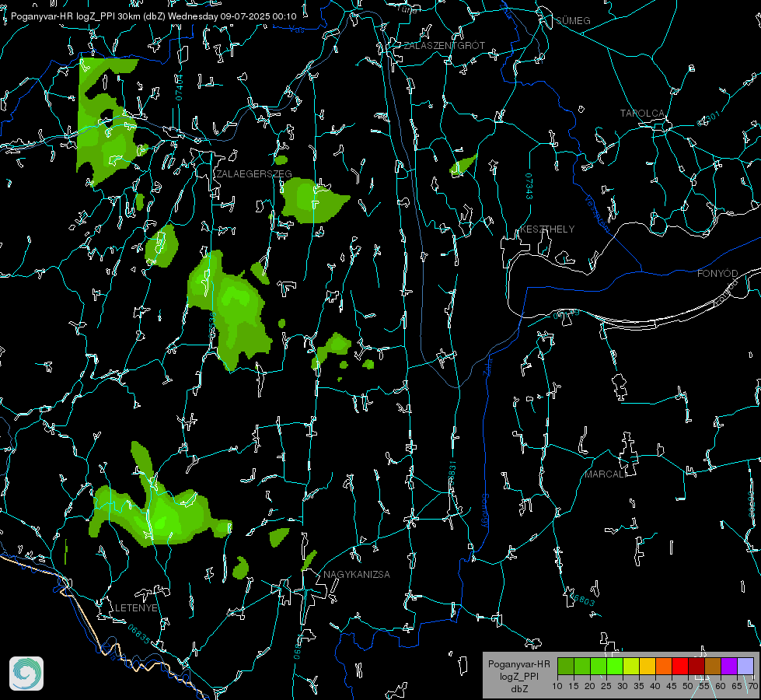Click the LETENYE city label
761x700 pixels.
tap(136, 608)
